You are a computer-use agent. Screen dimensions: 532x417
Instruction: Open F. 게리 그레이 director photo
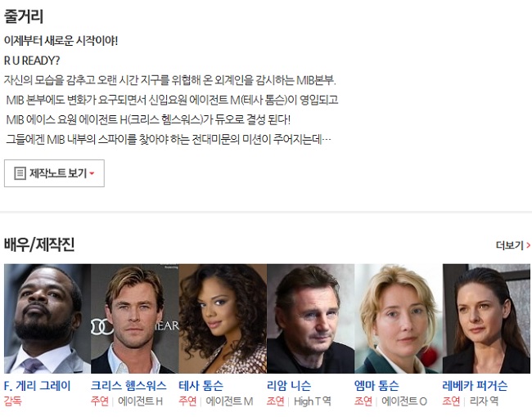click(47, 319)
